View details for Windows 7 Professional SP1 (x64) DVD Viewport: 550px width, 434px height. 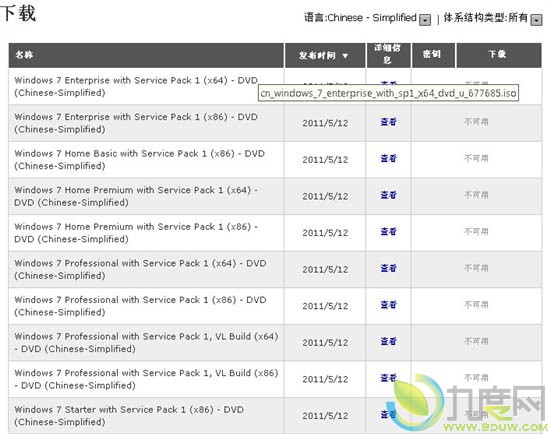(x=388, y=268)
